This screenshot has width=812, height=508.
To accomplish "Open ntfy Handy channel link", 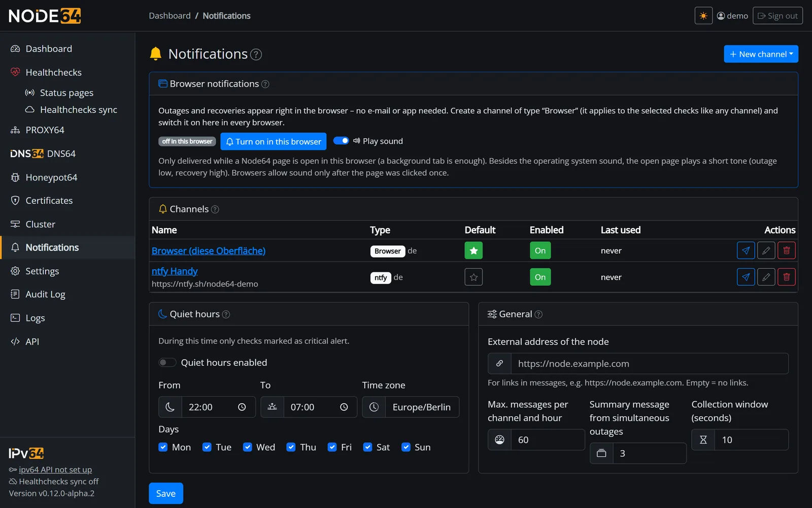I will (175, 271).
